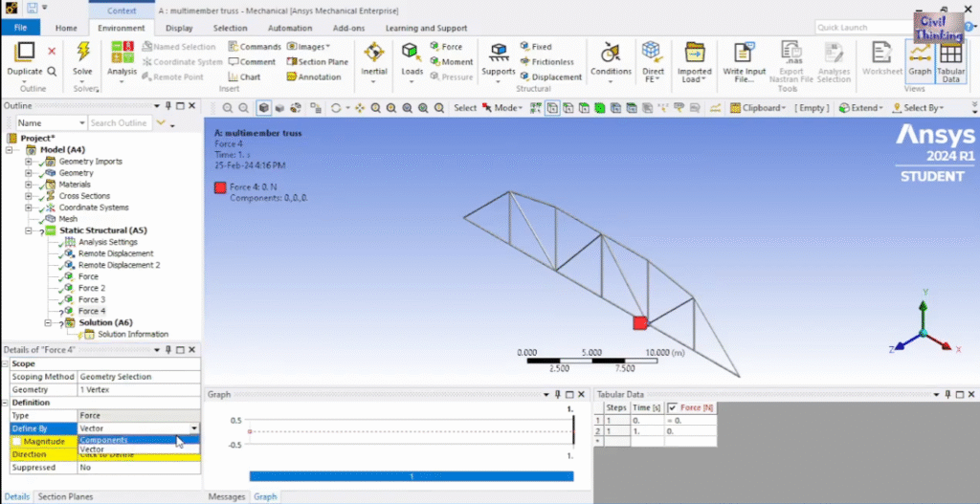The width and height of the screenshot is (980, 504).
Task: Click the Solve lightning bolt icon
Action: (x=83, y=53)
